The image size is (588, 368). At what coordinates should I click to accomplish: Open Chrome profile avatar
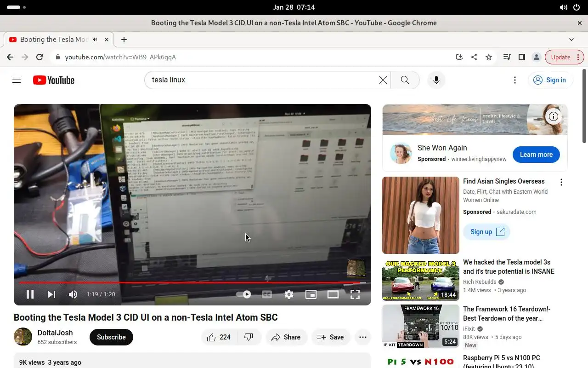coord(536,57)
